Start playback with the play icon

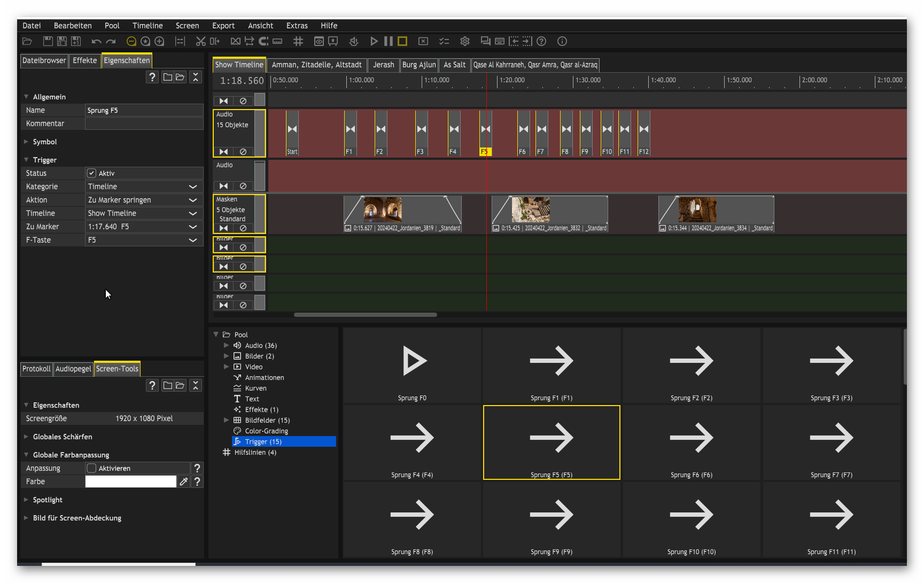tap(374, 41)
